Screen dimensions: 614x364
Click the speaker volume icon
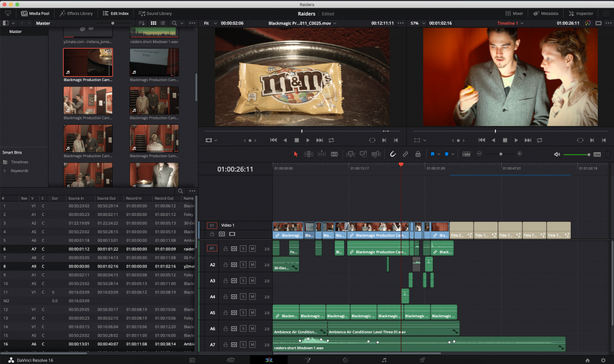coord(557,154)
